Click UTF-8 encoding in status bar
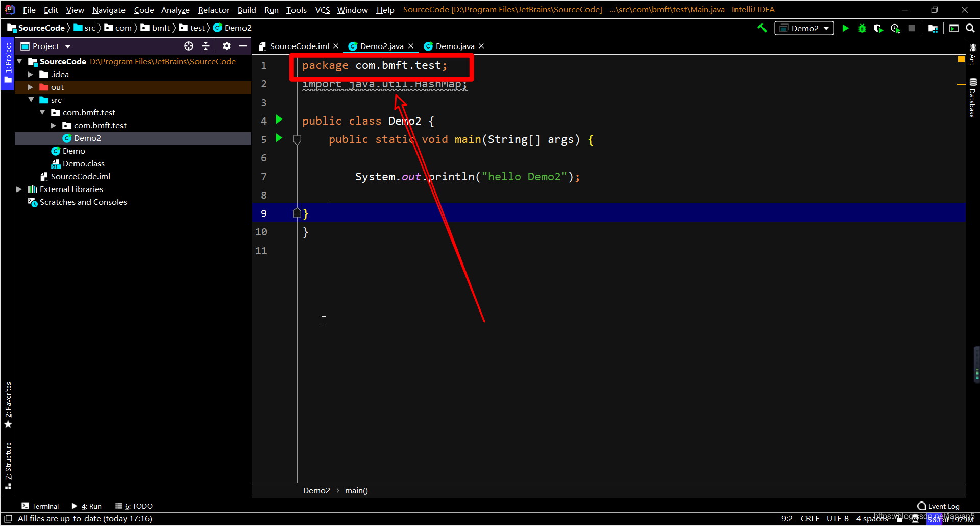This screenshot has height=526, width=980. coord(838,519)
